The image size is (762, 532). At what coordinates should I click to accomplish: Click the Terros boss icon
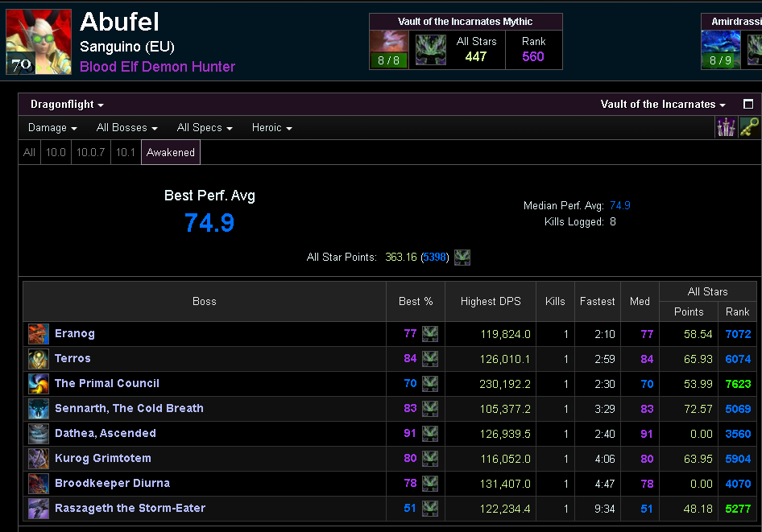tap(39, 359)
